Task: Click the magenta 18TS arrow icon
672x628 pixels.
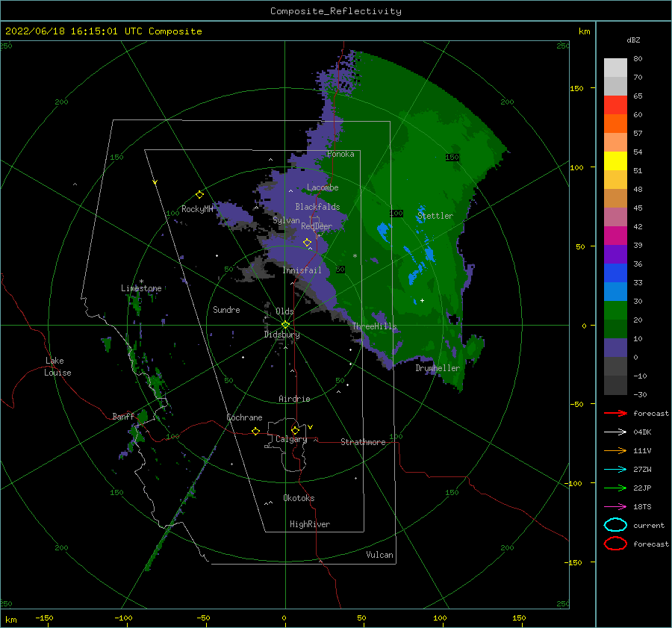Action: tap(615, 507)
